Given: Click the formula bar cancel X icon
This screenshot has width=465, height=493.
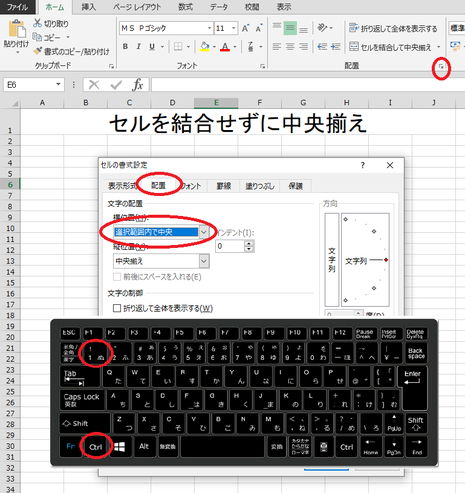Looking at the screenshot, I should click(94, 85).
